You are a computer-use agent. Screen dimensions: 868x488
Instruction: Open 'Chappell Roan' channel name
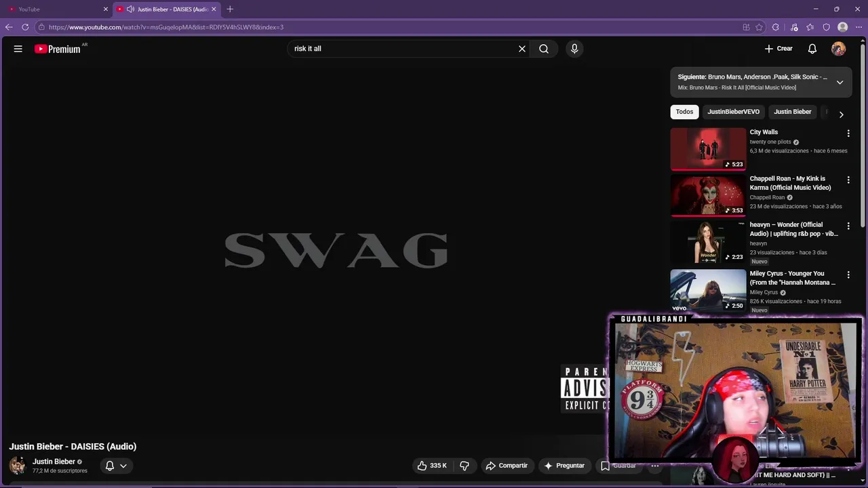pyautogui.click(x=767, y=198)
